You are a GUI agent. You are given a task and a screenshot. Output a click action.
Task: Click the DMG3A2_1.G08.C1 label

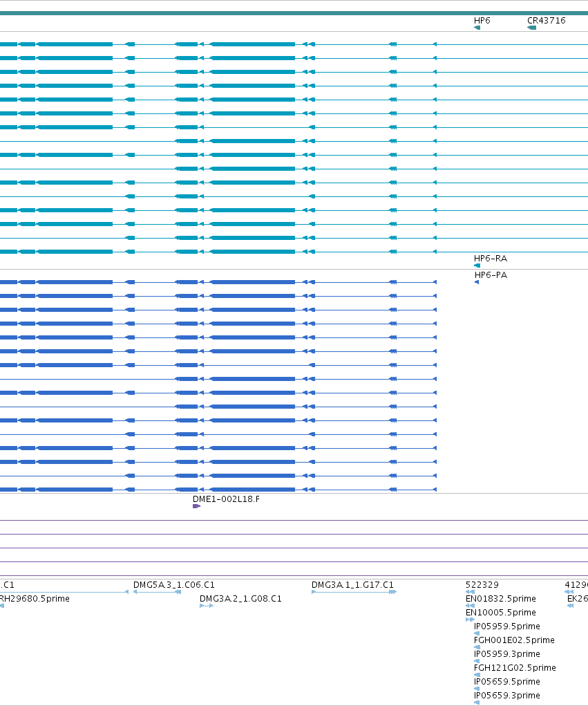[240, 599]
